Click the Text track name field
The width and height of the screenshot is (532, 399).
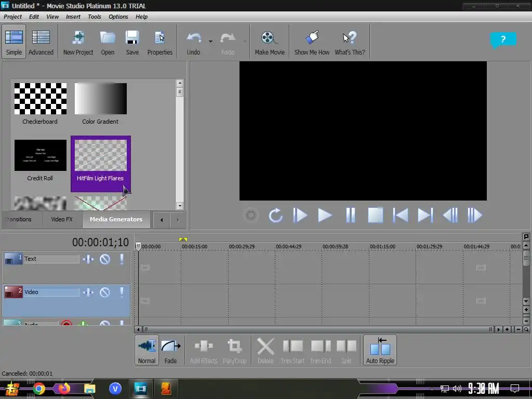coord(51,259)
